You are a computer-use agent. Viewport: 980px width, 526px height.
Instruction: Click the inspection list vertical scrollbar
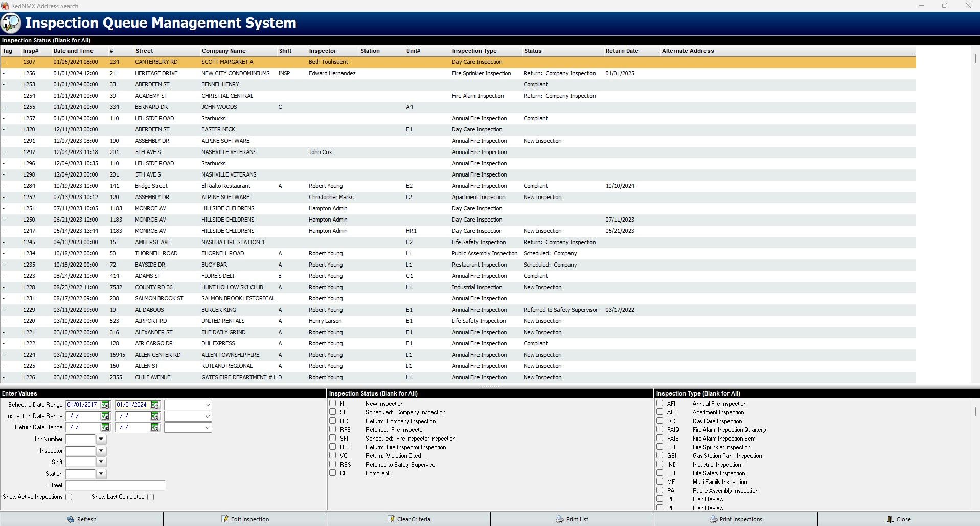click(975, 215)
